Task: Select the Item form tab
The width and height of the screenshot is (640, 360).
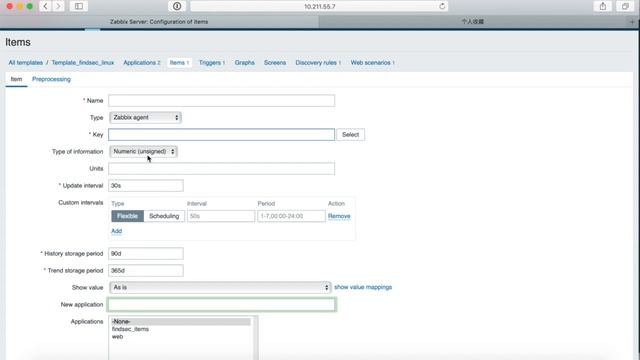Action: click(16, 79)
